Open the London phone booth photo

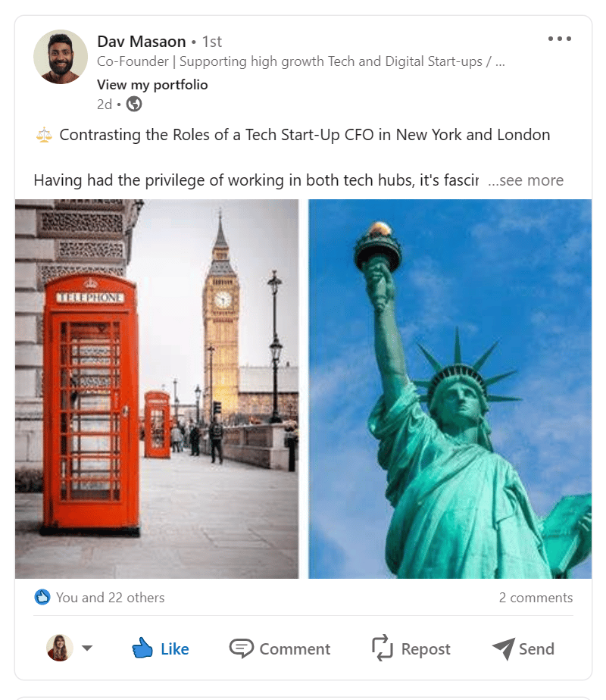157,389
